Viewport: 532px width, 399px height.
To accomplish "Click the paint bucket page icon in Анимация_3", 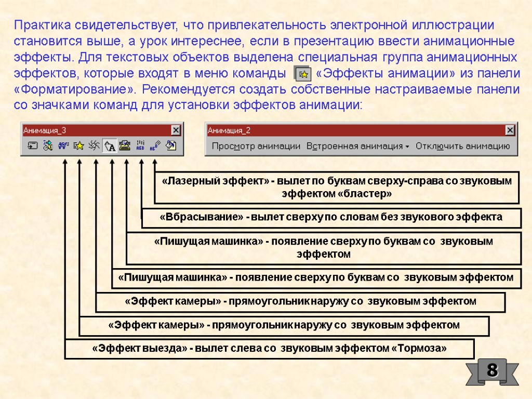I will pyautogui.click(x=170, y=146).
